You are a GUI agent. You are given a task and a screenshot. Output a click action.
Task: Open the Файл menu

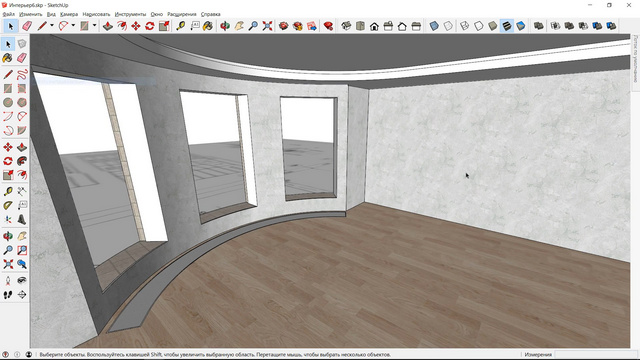pyautogui.click(x=9, y=14)
